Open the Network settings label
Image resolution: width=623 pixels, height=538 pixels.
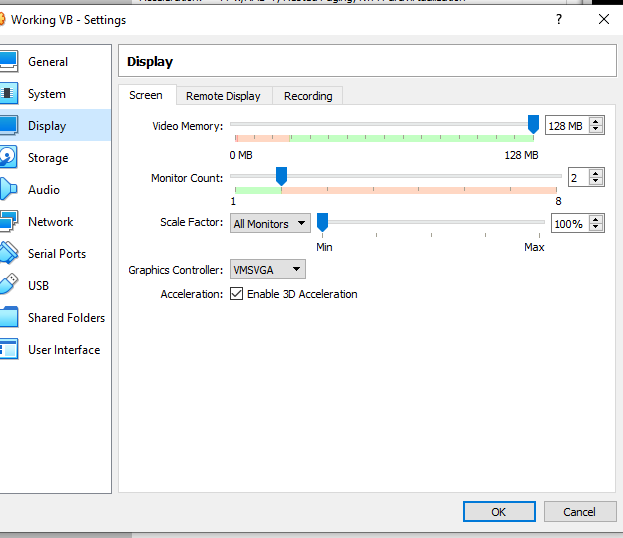click(50, 222)
